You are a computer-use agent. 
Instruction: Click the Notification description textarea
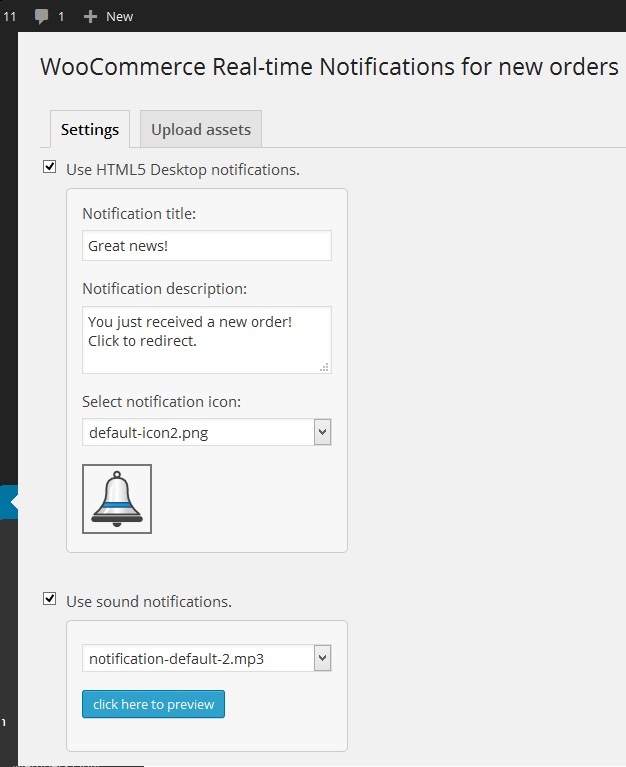tap(206, 340)
